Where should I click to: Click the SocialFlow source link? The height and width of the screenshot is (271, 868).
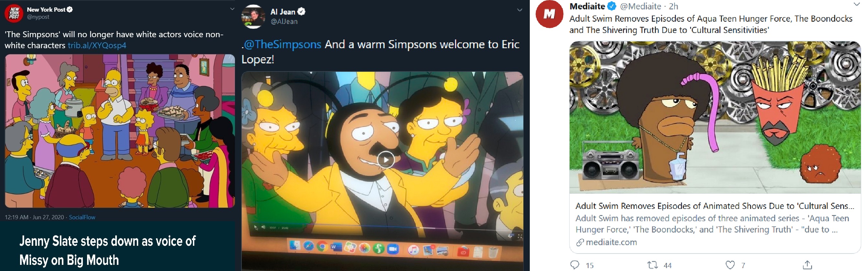coord(82,217)
